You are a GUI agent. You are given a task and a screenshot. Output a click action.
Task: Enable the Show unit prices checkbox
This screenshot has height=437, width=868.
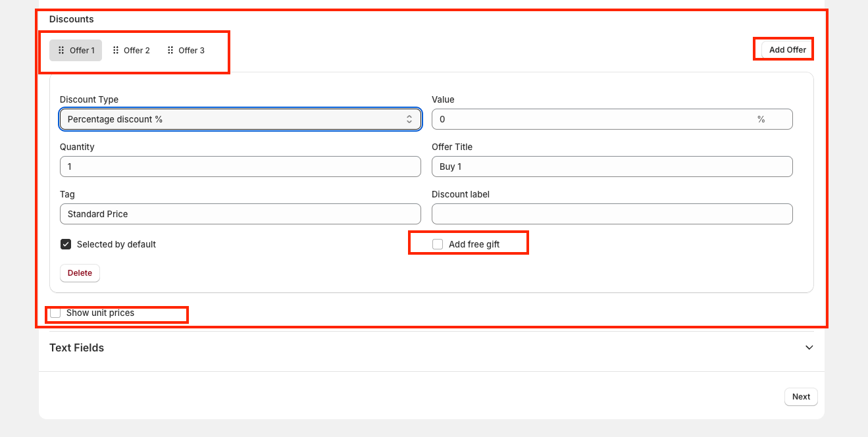[x=56, y=313]
